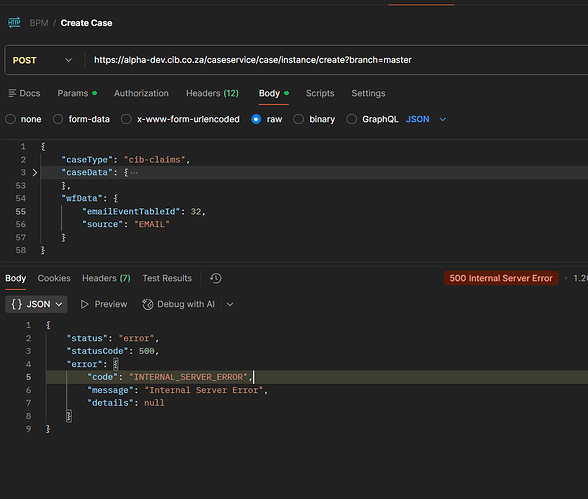Click line number 58 in request editor
588x499 pixels.
(21, 250)
